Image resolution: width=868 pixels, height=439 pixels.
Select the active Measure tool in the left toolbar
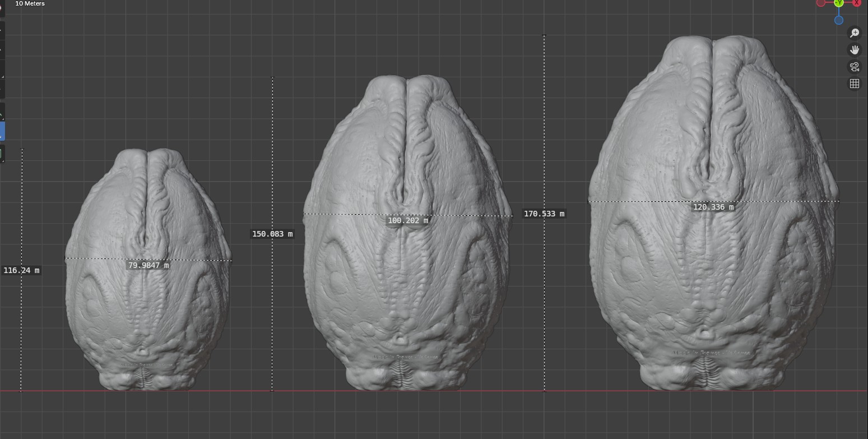point(2,132)
